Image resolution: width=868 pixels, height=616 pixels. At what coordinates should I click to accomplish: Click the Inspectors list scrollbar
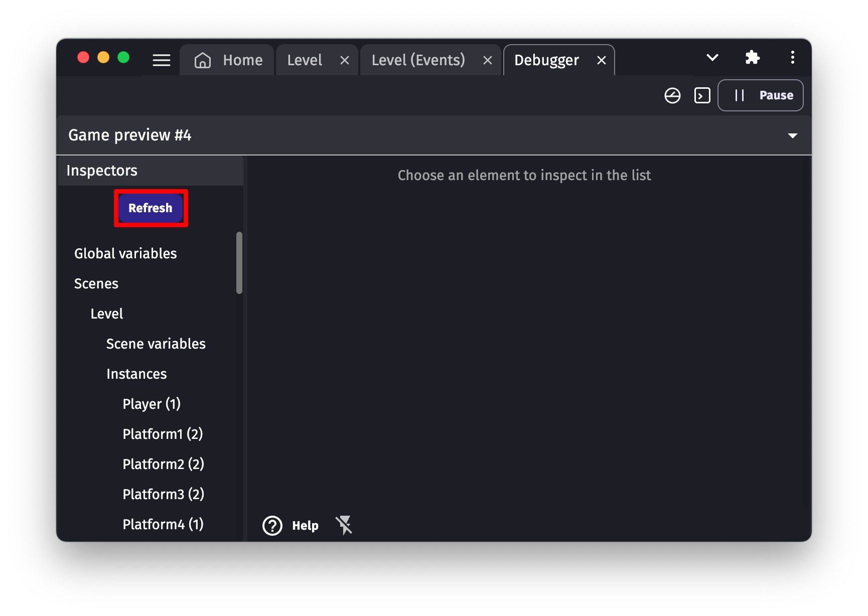(239, 262)
